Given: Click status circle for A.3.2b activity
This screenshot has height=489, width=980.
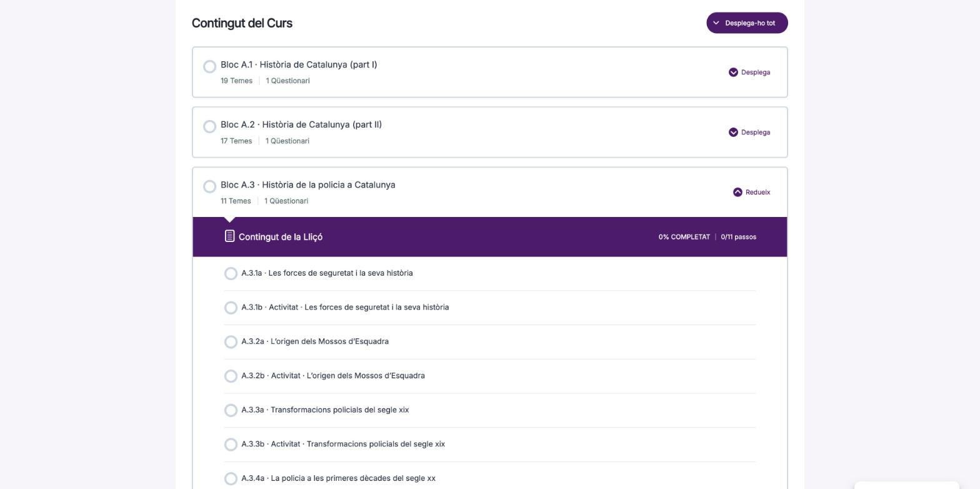Looking at the screenshot, I should 231,376.
